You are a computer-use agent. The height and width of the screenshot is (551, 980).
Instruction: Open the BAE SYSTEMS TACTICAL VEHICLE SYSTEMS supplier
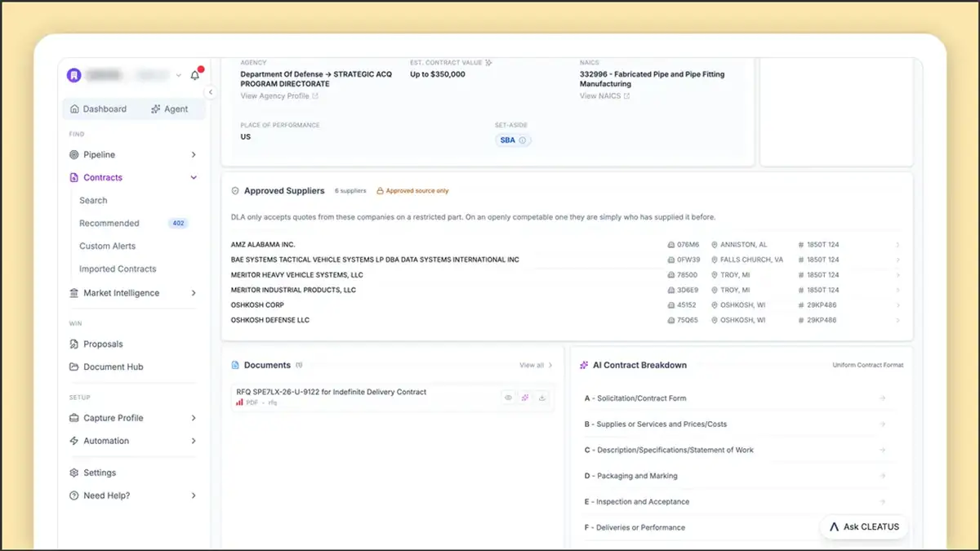click(x=565, y=260)
